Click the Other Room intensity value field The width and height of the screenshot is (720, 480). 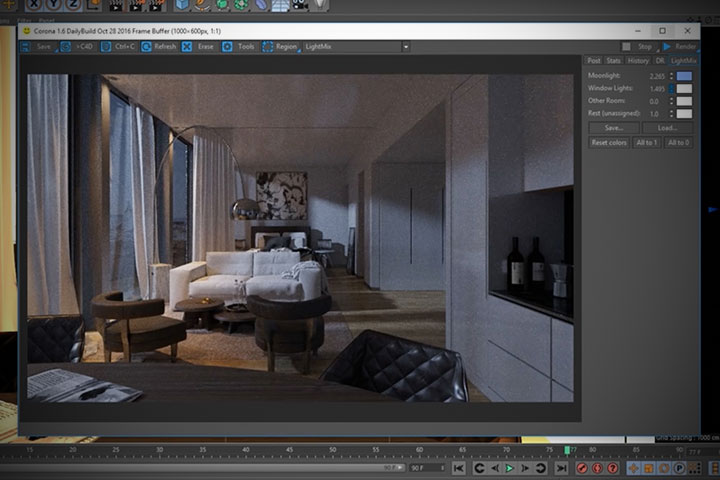[656, 101]
